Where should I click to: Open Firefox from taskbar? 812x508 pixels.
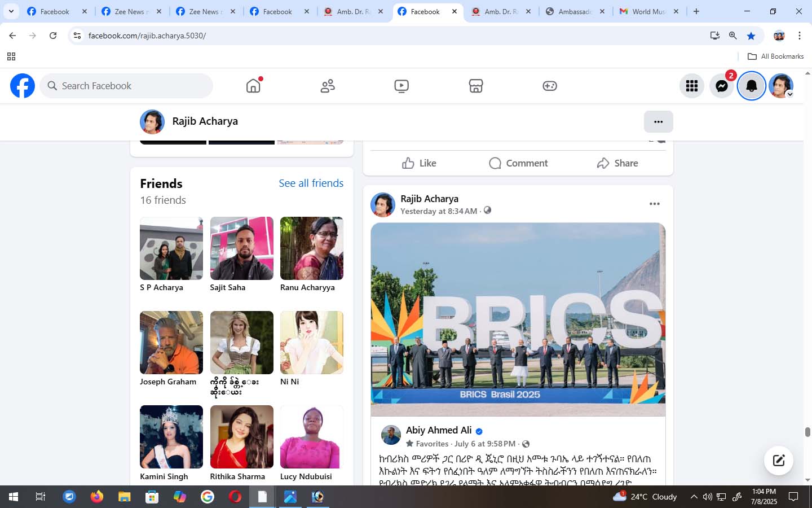tap(97, 497)
